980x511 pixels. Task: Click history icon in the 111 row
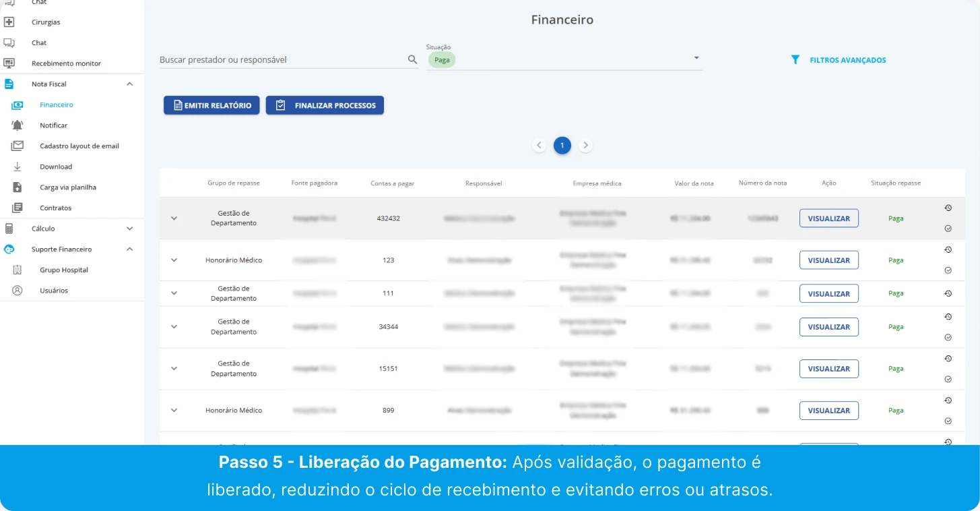click(x=948, y=293)
